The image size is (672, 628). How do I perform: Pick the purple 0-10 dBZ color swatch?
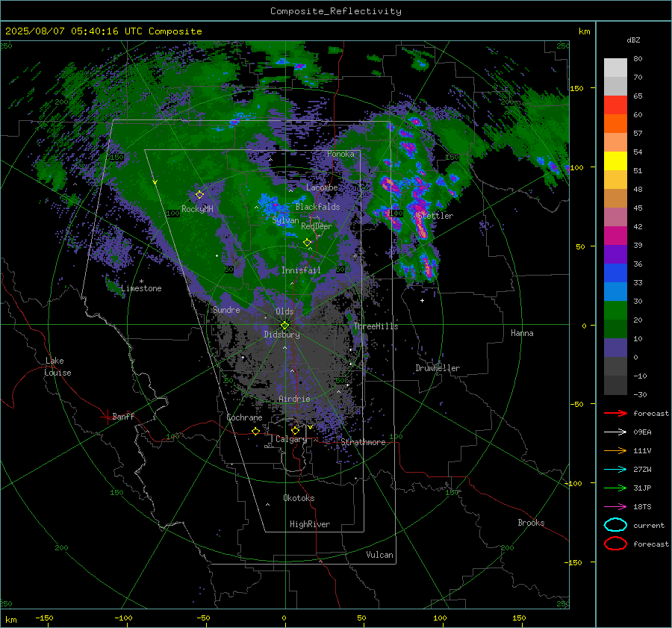(x=615, y=348)
